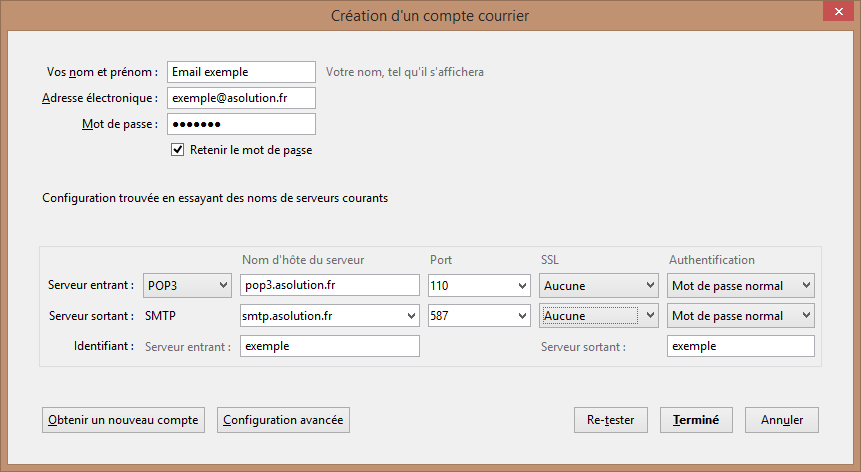The image size is (861, 472).
Task: Open incoming server SSL Aucune dropdown
Action: 599,285
